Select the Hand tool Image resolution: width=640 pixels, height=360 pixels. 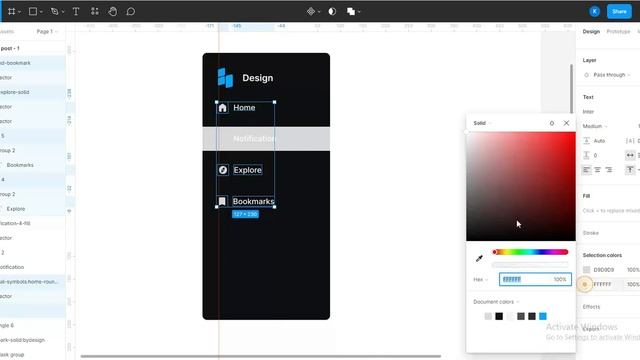tap(113, 11)
